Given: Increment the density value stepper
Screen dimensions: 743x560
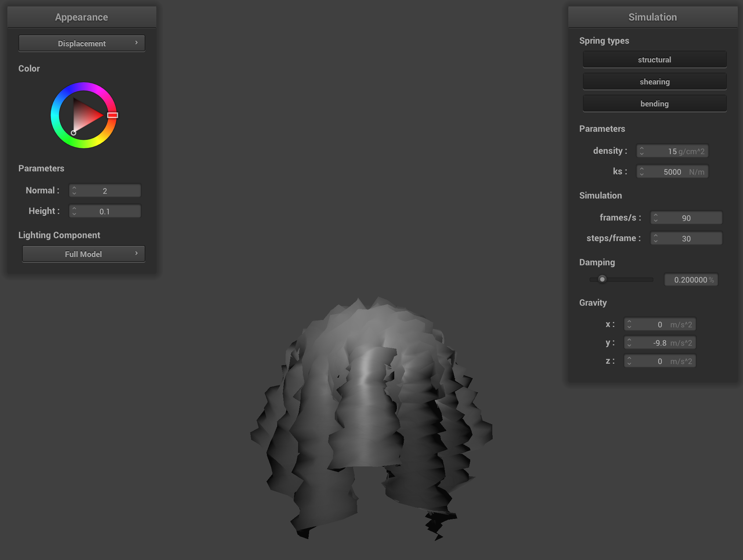Looking at the screenshot, I should tap(642, 149).
